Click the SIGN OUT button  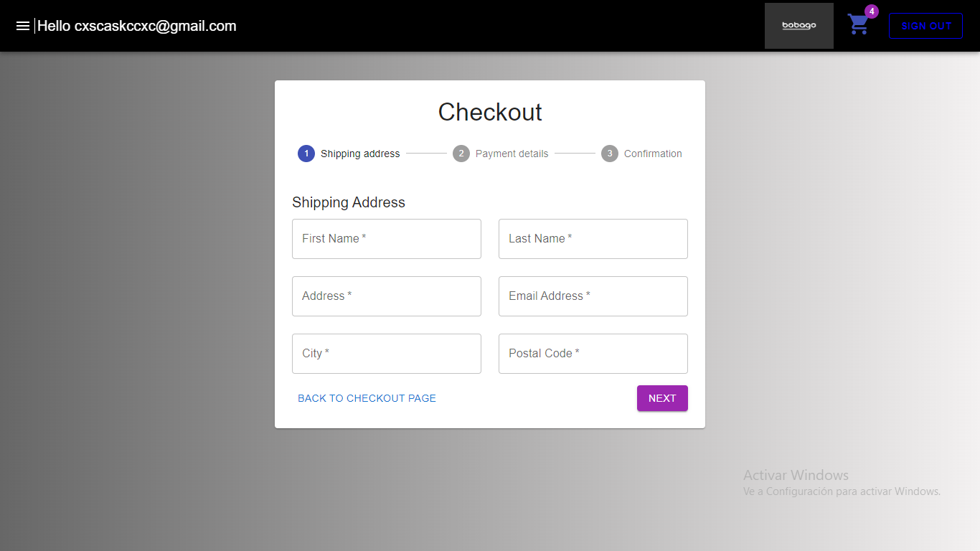click(x=925, y=25)
